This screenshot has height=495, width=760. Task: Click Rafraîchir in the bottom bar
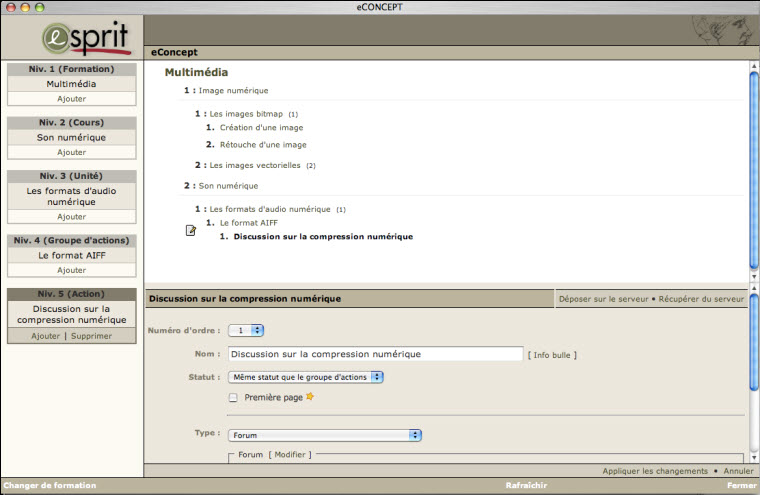pyautogui.click(x=528, y=485)
